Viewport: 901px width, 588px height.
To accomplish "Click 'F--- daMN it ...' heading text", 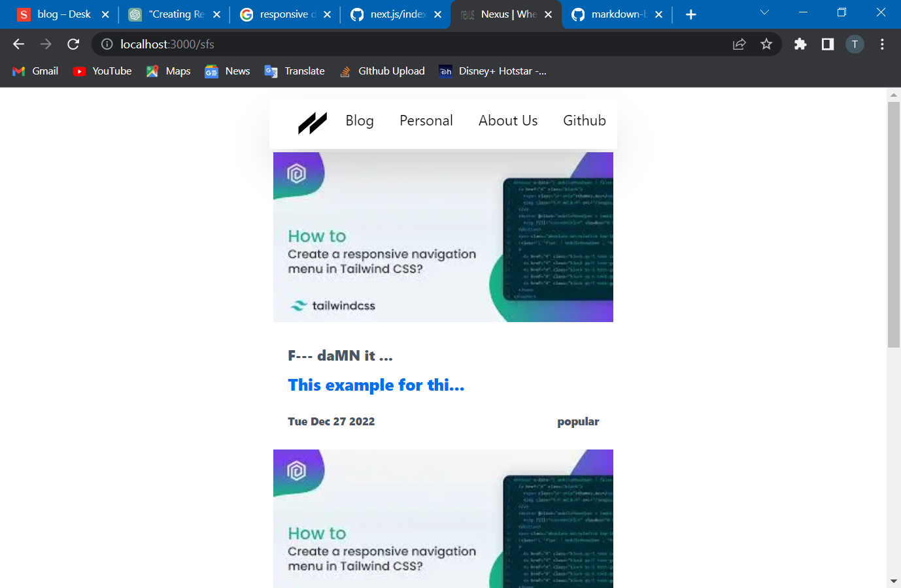I will (x=340, y=356).
